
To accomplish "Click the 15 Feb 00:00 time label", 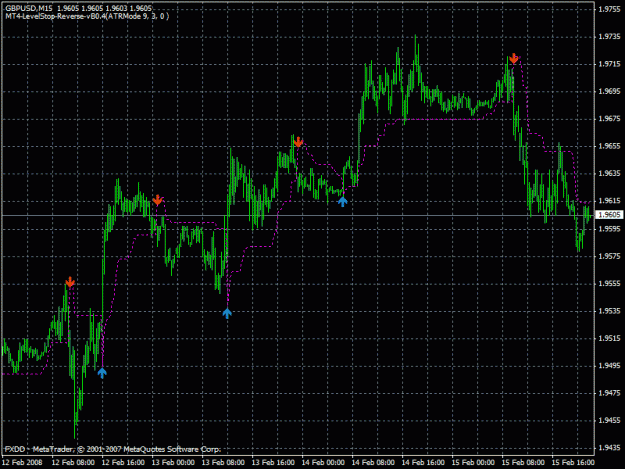I will 473,463.
